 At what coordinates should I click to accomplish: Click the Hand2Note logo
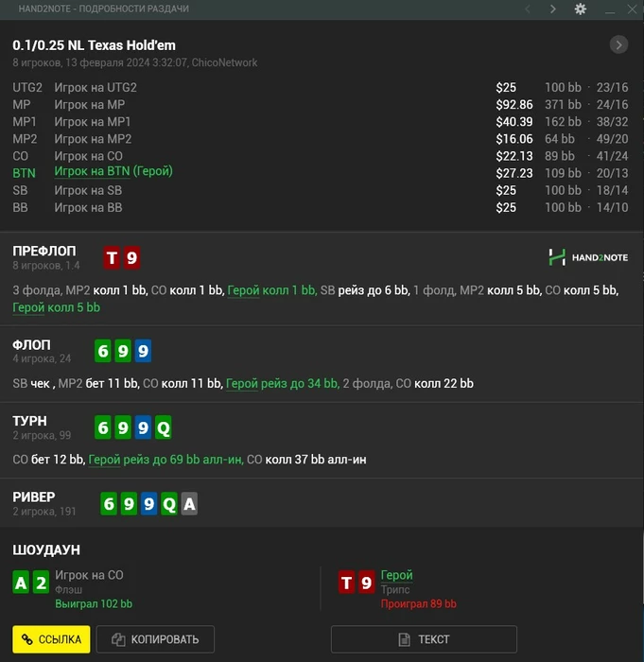click(588, 257)
